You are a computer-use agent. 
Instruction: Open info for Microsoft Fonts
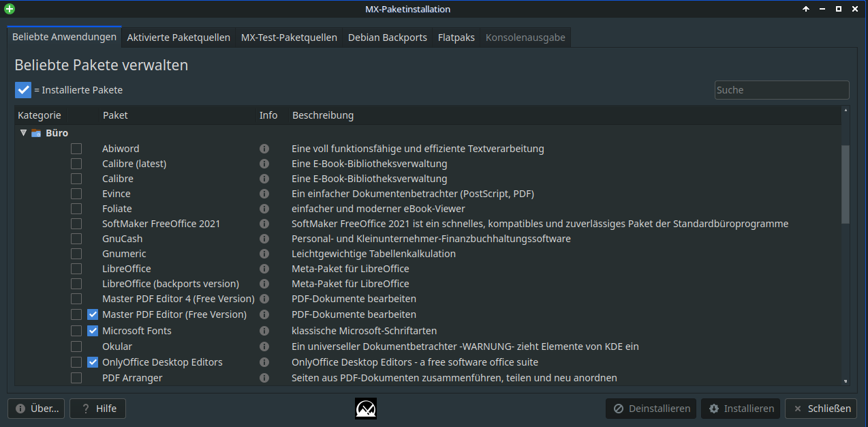click(x=264, y=331)
